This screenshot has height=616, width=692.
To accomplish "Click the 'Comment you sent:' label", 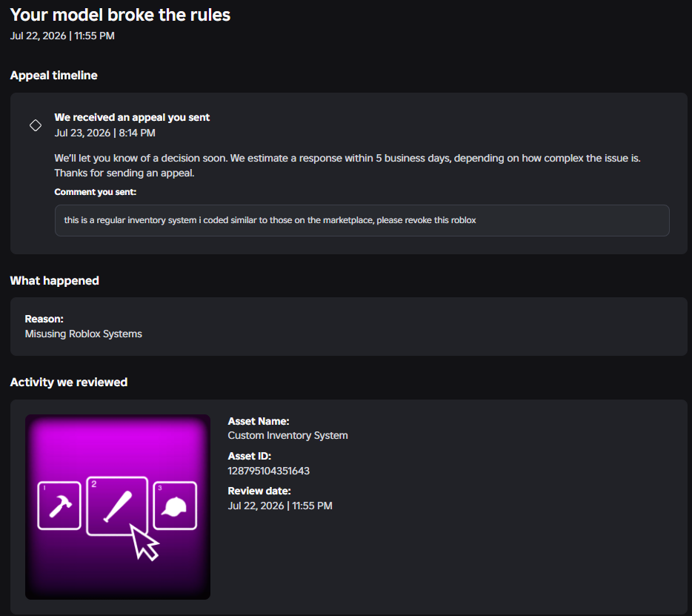I will click(x=96, y=192).
